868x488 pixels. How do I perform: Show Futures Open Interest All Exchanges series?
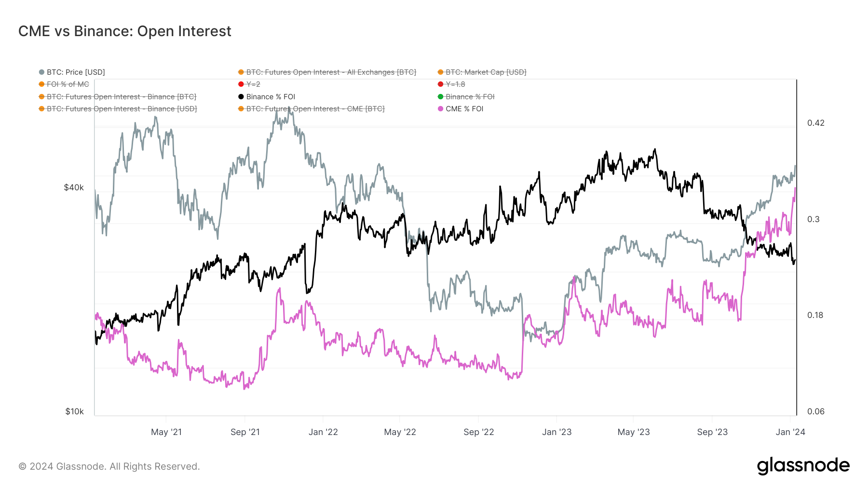(x=331, y=72)
